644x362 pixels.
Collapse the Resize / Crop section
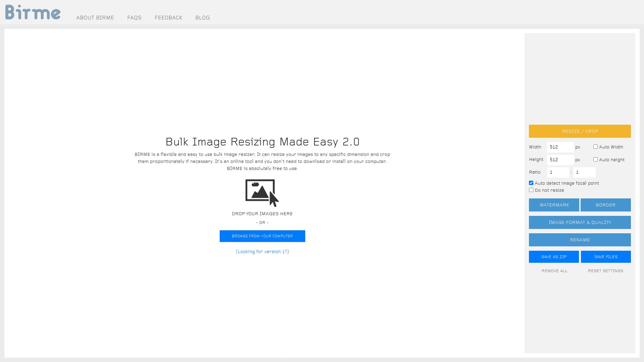pos(580,131)
